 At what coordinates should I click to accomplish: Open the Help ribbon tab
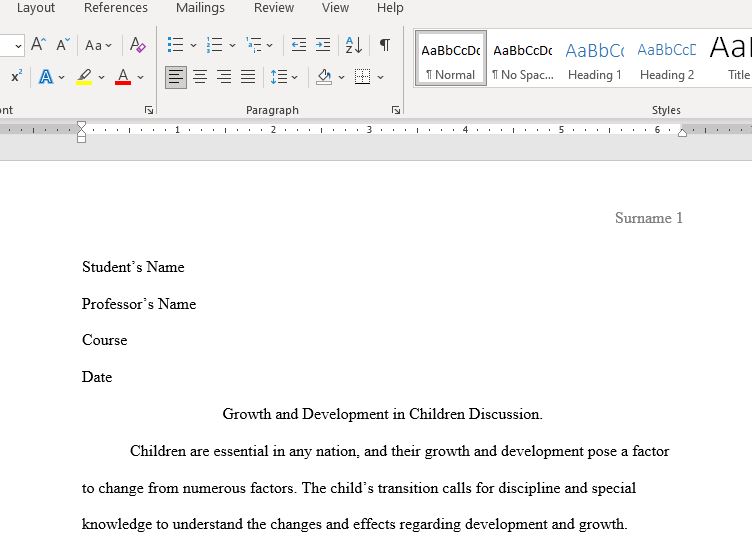tap(390, 8)
